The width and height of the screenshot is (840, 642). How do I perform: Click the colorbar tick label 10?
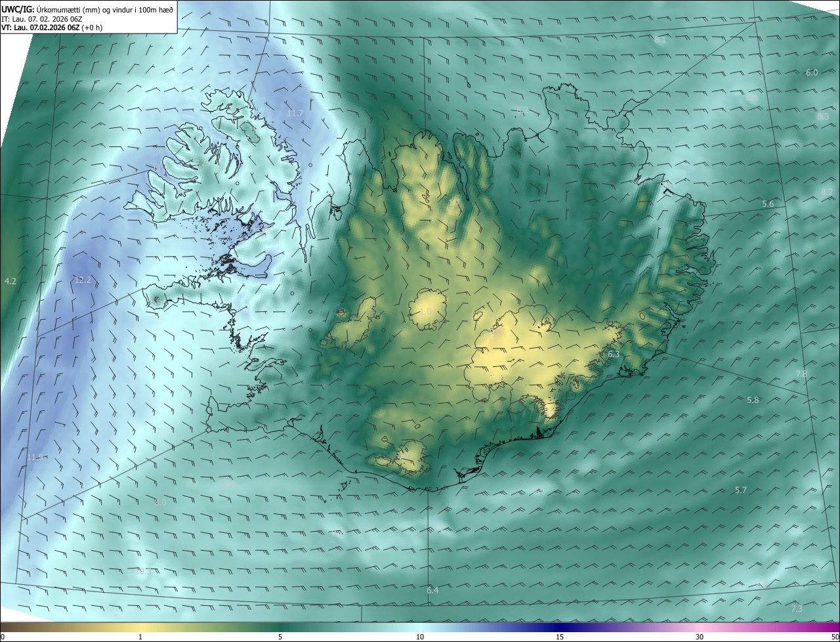point(420,637)
